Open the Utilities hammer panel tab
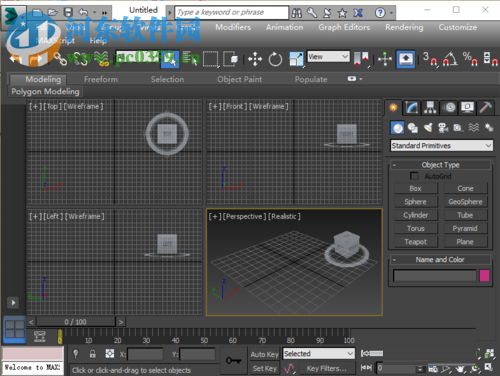The image size is (500, 376). [486, 108]
